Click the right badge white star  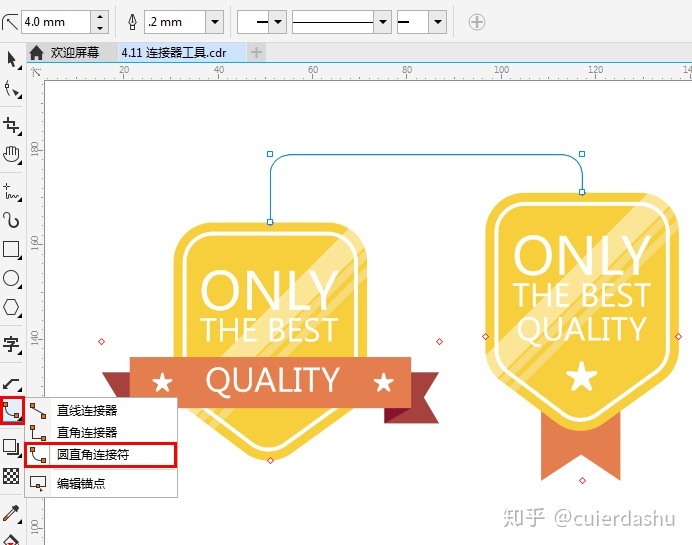pos(582,376)
